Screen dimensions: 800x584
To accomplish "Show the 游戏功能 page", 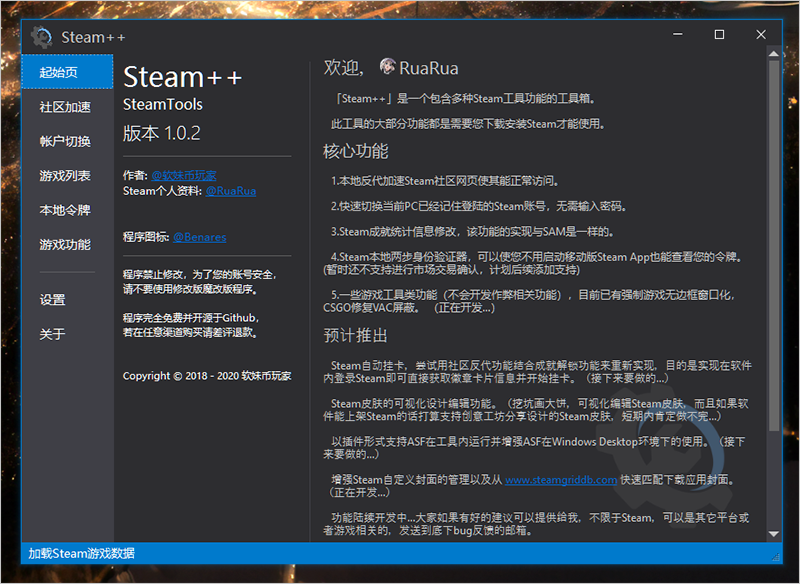I will 67,245.
